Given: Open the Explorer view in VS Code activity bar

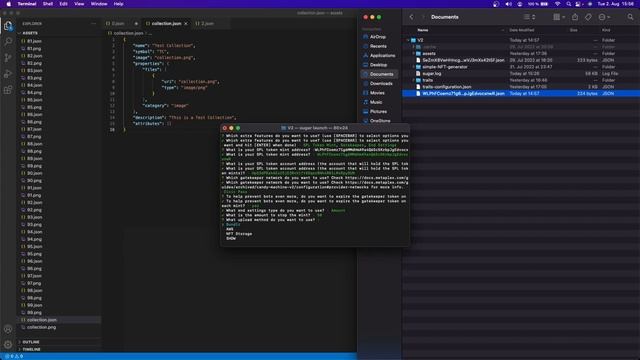Looking at the screenshot, I should 8,26.
